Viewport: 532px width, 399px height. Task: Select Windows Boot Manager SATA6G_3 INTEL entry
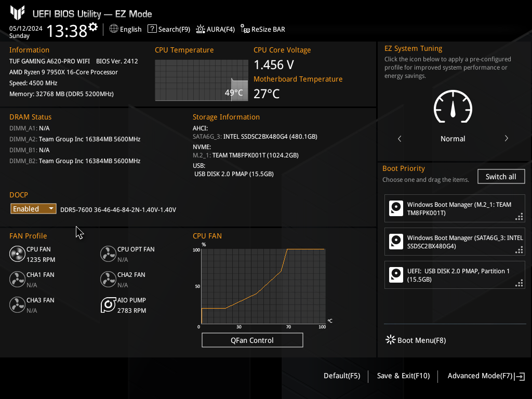coord(455,242)
